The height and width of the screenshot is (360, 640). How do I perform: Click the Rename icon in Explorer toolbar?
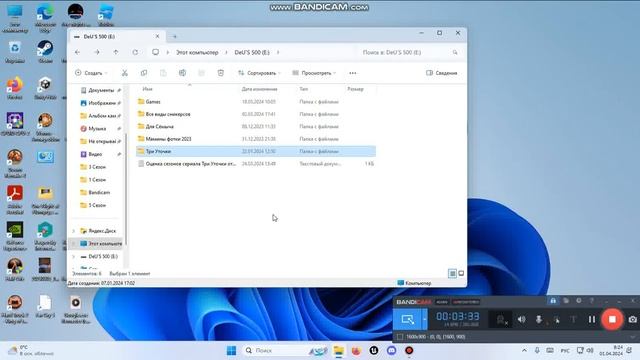(x=182, y=73)
